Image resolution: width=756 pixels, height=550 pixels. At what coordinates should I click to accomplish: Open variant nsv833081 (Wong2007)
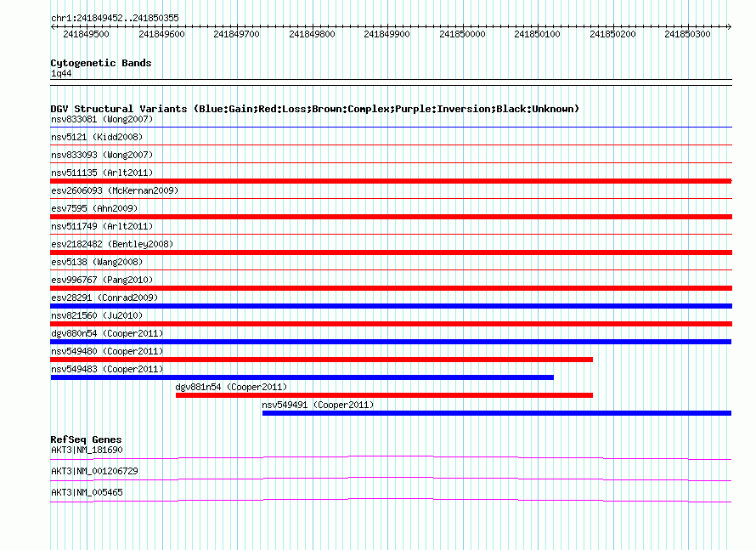click(102, 119)
